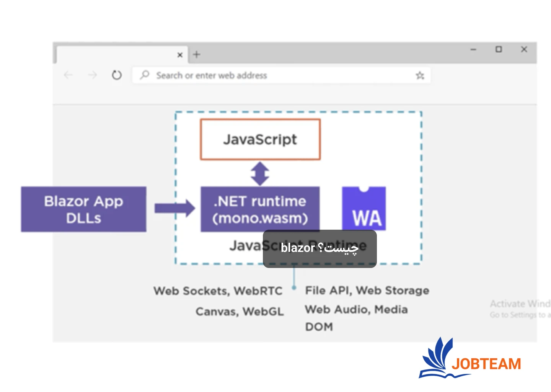Click the purple right-pointing arrow
This screenshot has height=392, width=551.
click(x=174, y=208)
